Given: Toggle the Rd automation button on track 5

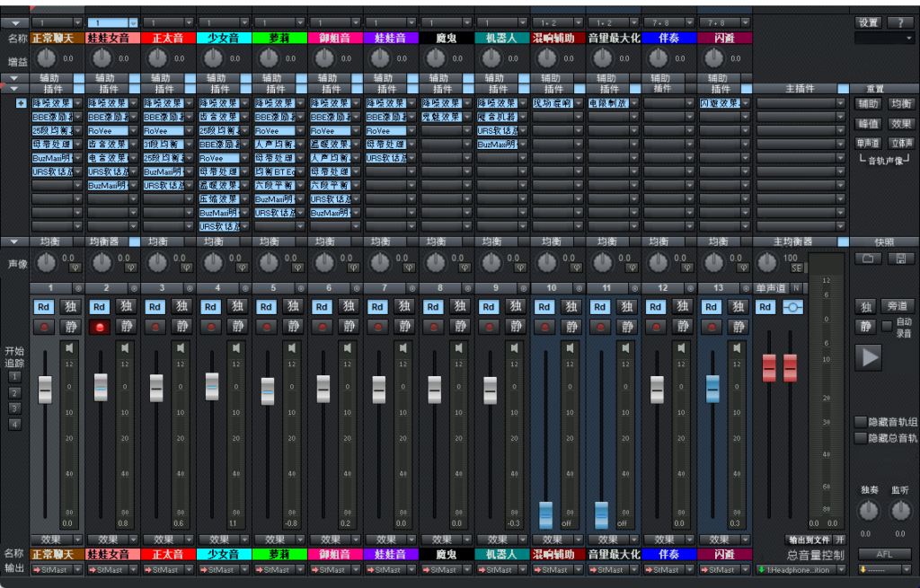Looking at the screenshot, I should click(x=266, y=307).
